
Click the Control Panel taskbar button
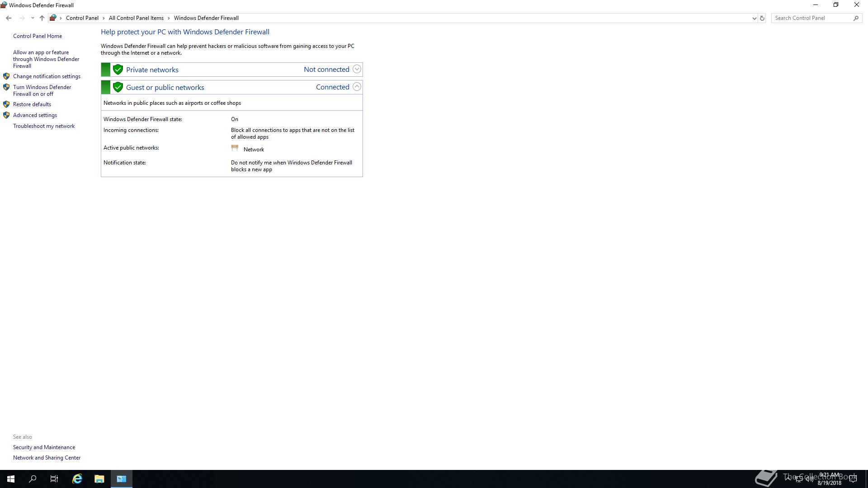coord(122,479)
